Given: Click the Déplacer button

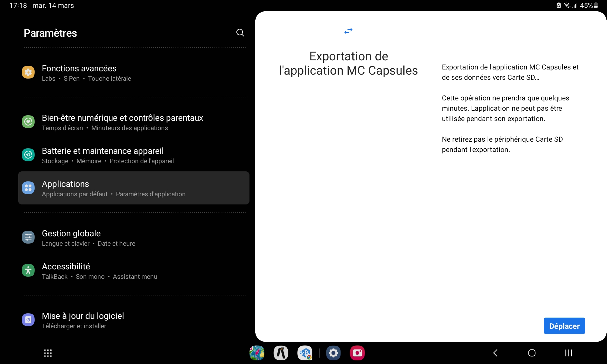Looking at the screenshot, I should click(x=564, y=326).
